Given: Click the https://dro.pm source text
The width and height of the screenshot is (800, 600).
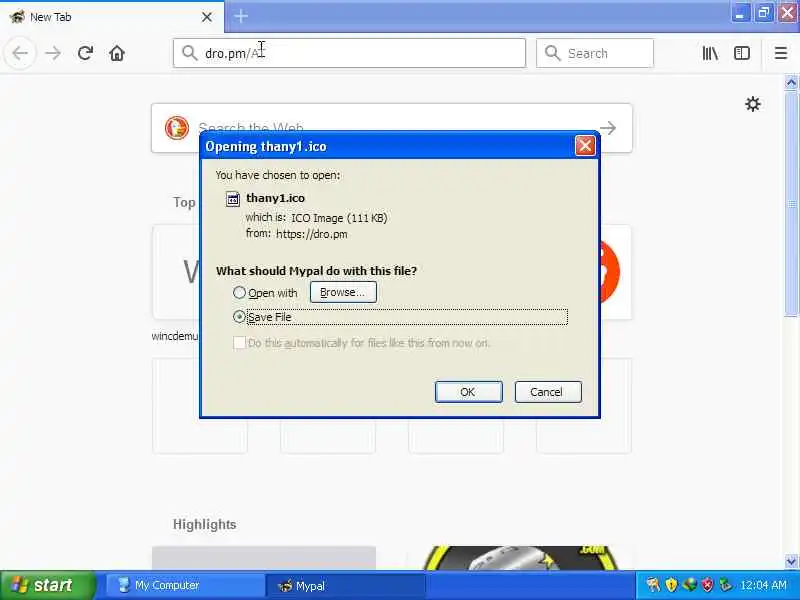Looking at the screenshot, I should (312, 234).
